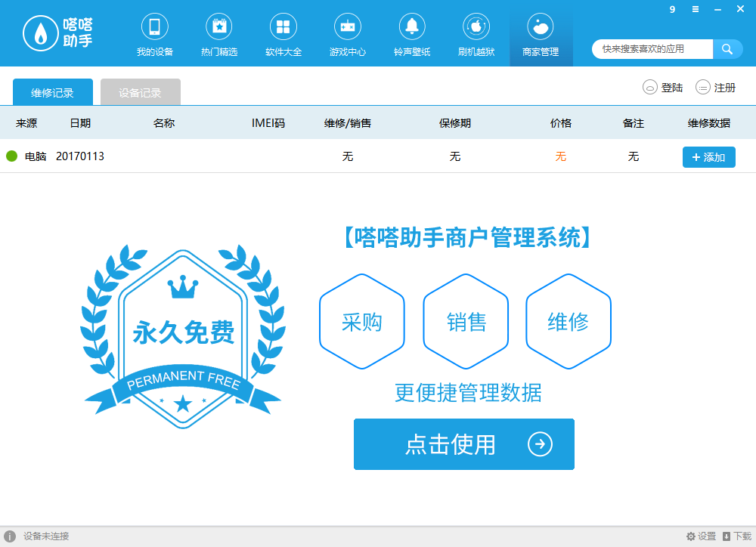Launch the 刷机越狱 jailbreak tool icon
Image resolution: width=756 pixels, height=547 pixels.
coord(476,33)
